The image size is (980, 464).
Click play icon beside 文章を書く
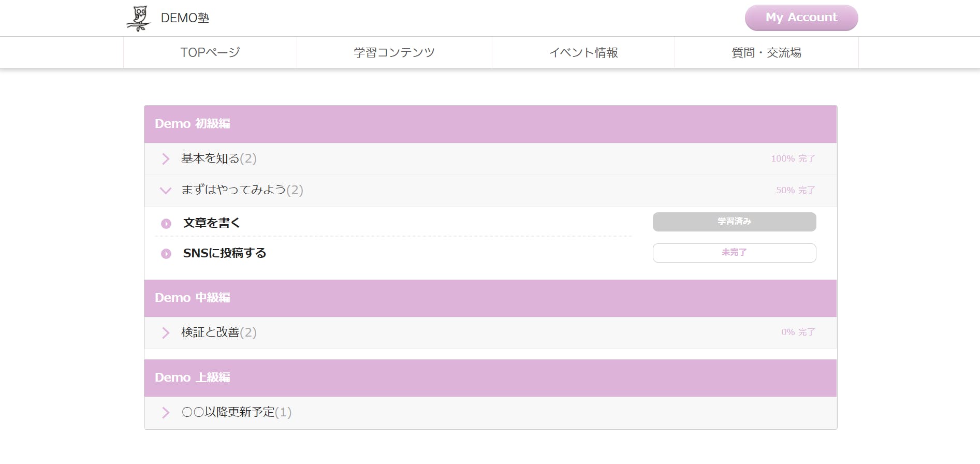pos(166,224)
